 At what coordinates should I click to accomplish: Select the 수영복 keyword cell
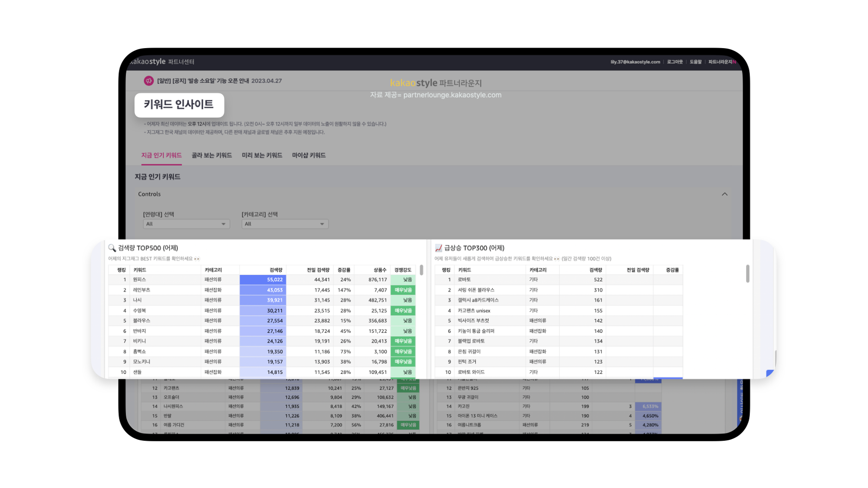(x=139, y=311)
